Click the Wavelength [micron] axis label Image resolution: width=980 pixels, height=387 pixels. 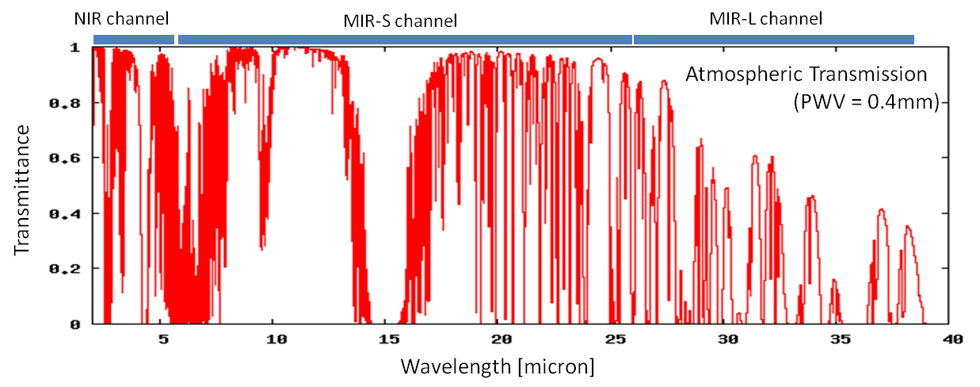click(498, 366)
